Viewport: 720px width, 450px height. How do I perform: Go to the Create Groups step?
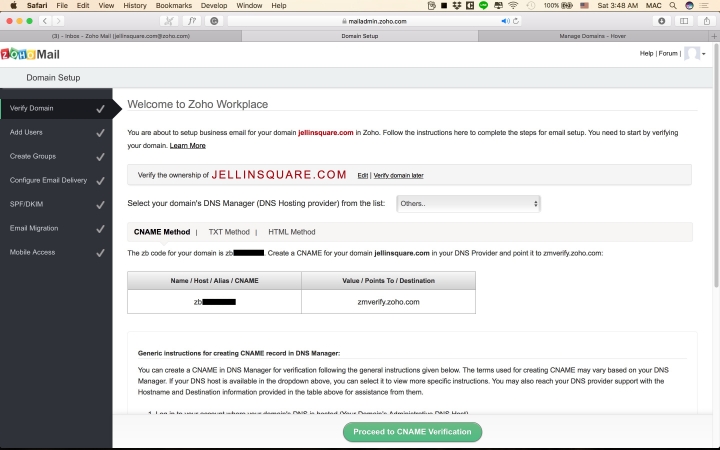coord(56,156)
